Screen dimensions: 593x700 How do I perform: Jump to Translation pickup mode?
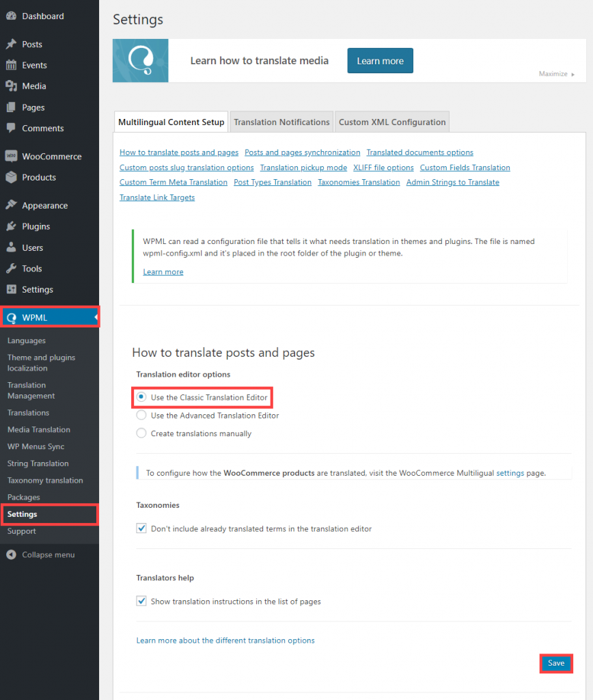pyautogui.click(x=303, y=167)
